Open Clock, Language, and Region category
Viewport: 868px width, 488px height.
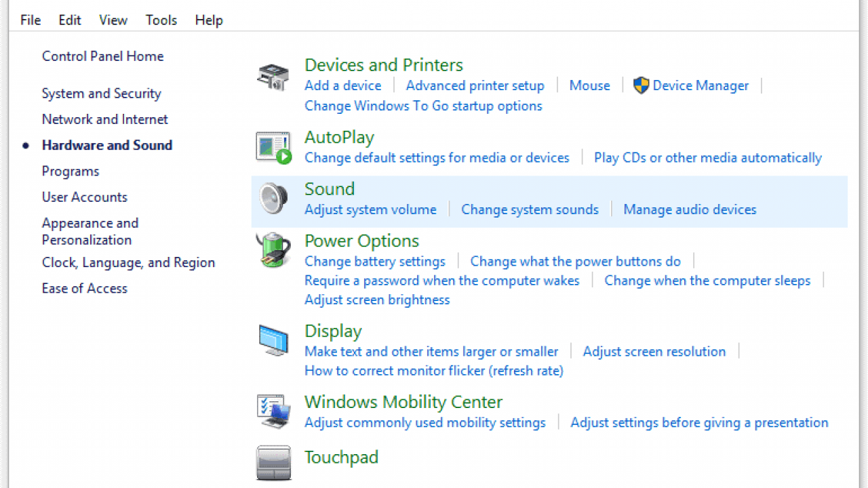(x=128, y=262)
